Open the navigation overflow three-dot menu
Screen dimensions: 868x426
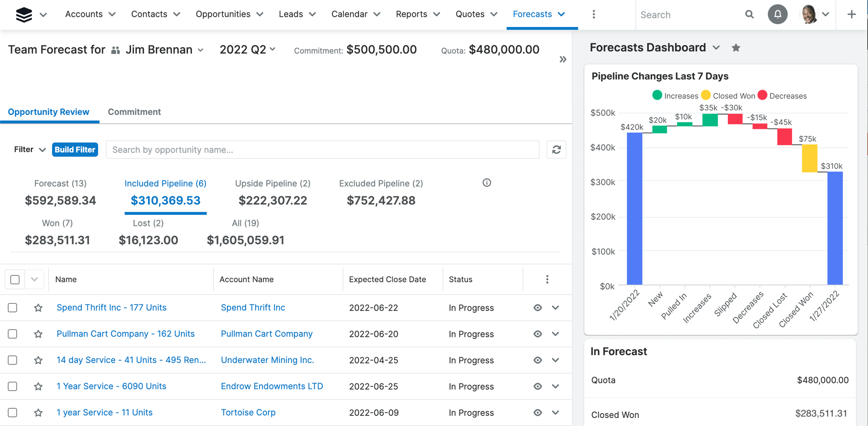[x=594, y=14]
